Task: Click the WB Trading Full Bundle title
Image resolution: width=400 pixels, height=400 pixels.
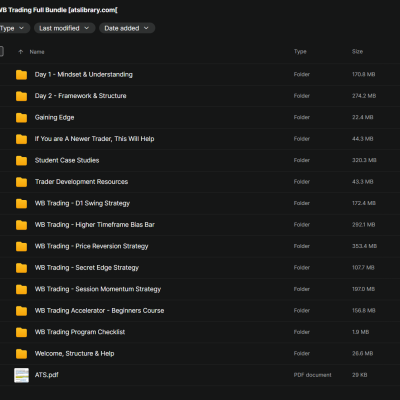Action: click(58, 10)
